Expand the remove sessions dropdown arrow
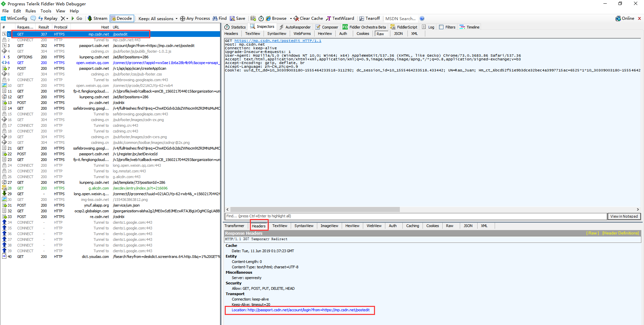 67,18
